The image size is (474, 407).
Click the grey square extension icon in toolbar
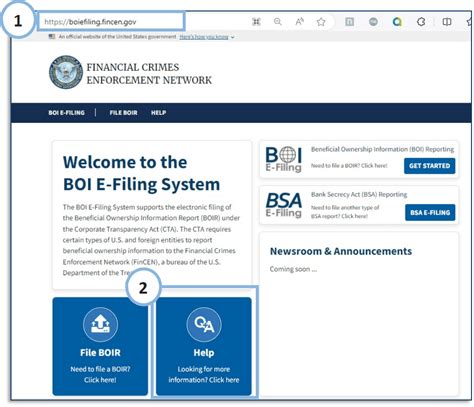pyautogui.click(x=349, y=22)
